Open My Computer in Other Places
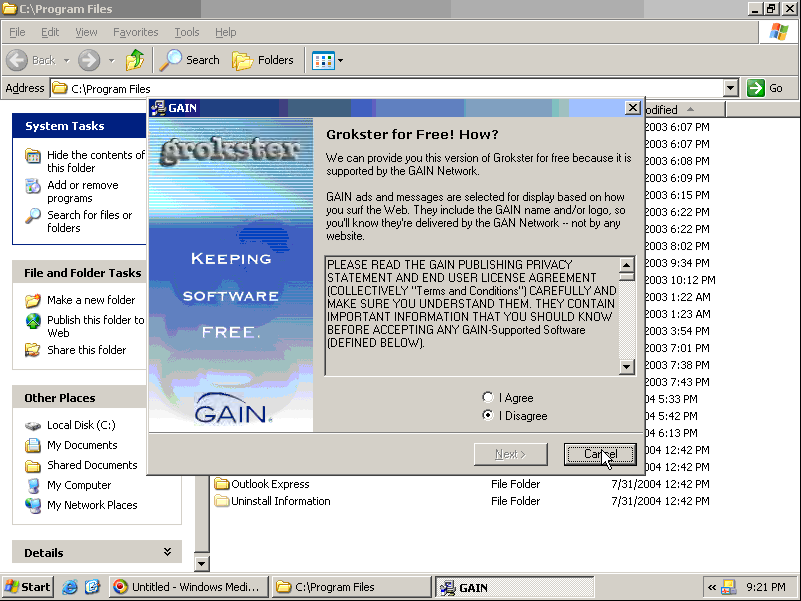Viewport: 801px width, 601px height. click(x=79, y=485)
